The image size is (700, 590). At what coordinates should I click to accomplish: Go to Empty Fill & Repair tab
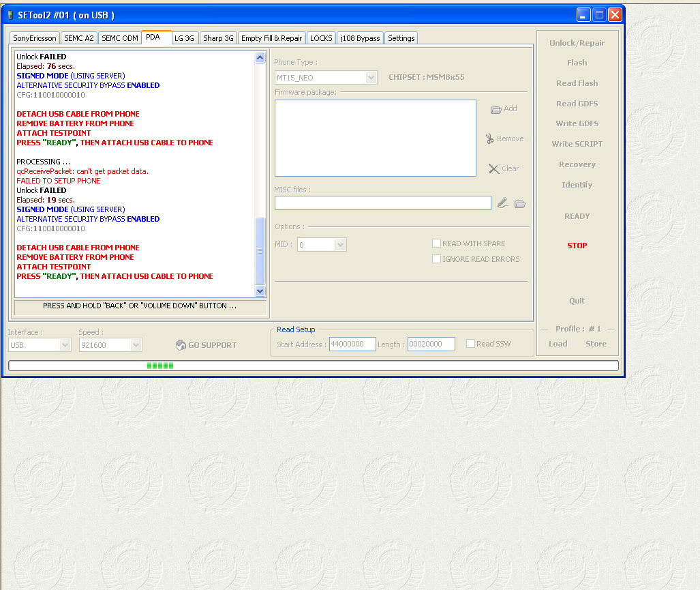coord(271,38)
